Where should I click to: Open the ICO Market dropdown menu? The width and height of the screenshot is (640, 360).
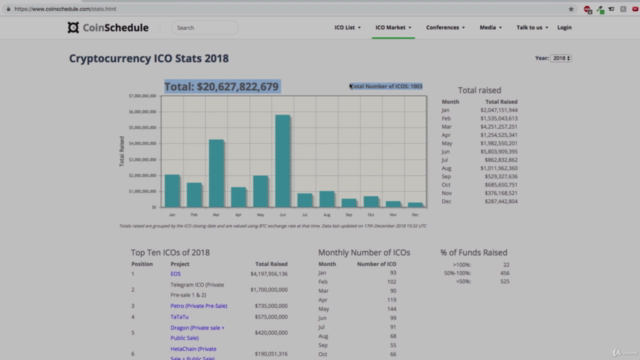pyautogui.click(x=393, y=27)
